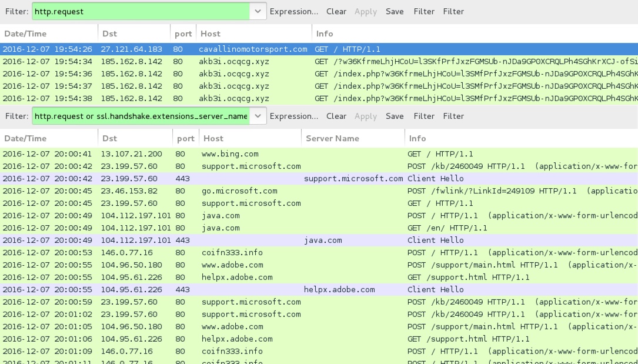This screenshot has height=364, width=638.
Task: Open Expression... on the ssl.handshake filter bar
Action: pos(294,116)
